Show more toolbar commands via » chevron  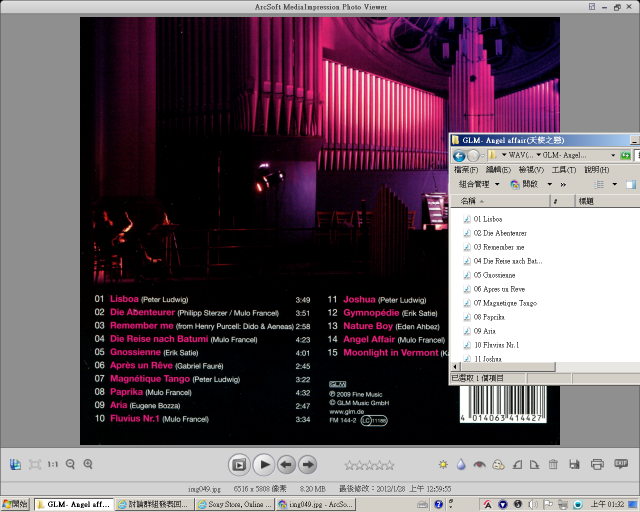pyautogui.click(x=563, y=185)
